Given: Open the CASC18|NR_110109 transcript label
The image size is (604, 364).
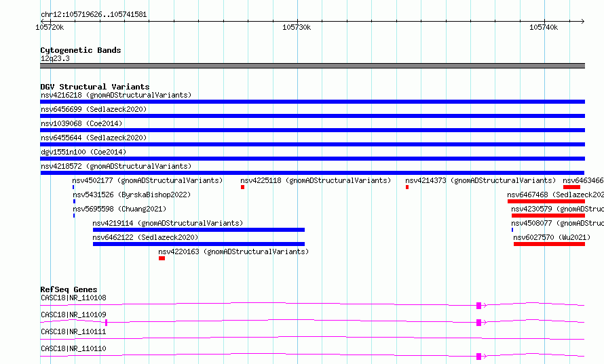Looking at the screenshot, I should [x=73, y=315].
